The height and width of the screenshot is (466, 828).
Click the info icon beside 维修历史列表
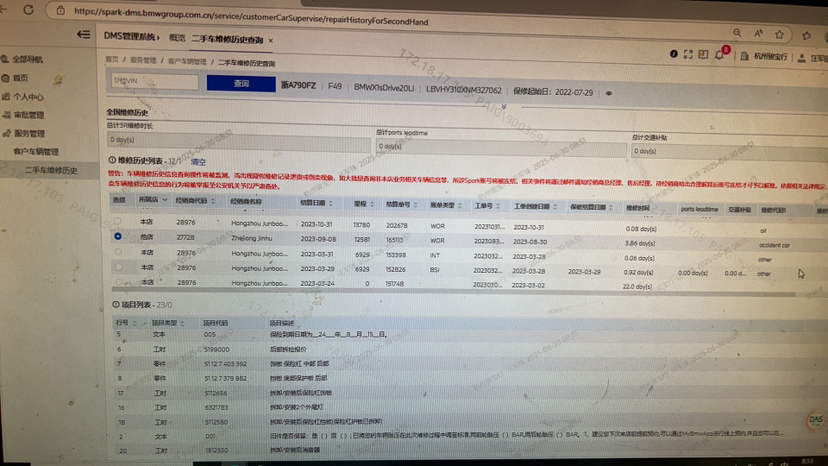(x=112, y=160)
